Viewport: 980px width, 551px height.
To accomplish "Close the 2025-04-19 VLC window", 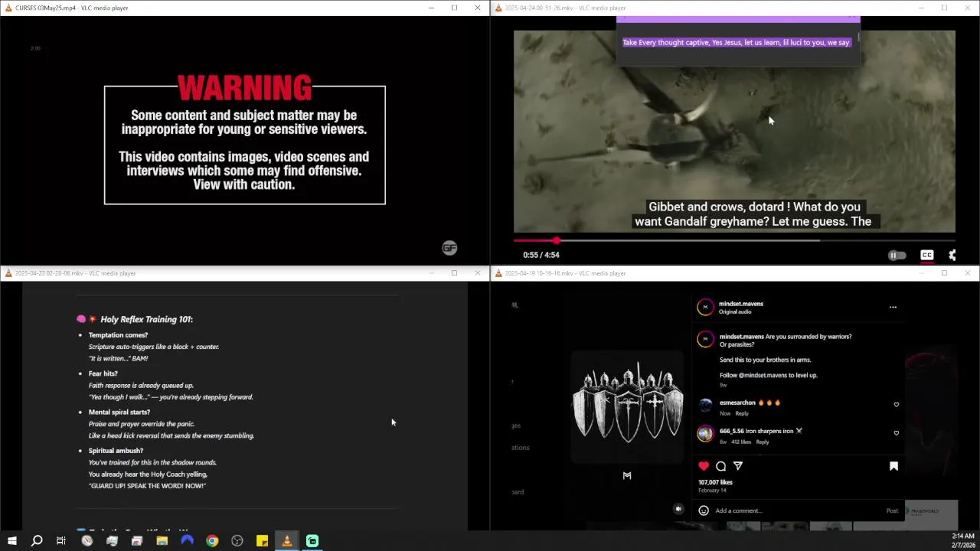I will pyautogui.click(x=967, y=273).
